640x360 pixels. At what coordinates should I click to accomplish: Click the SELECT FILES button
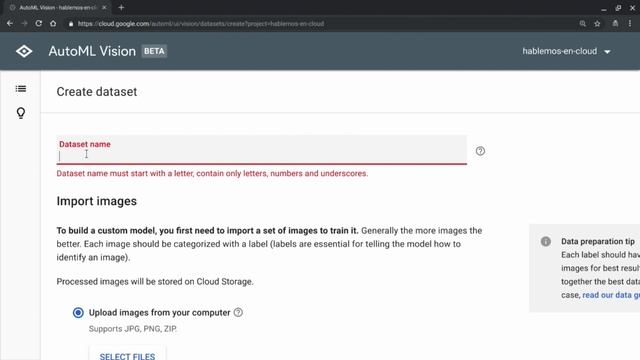127,356
